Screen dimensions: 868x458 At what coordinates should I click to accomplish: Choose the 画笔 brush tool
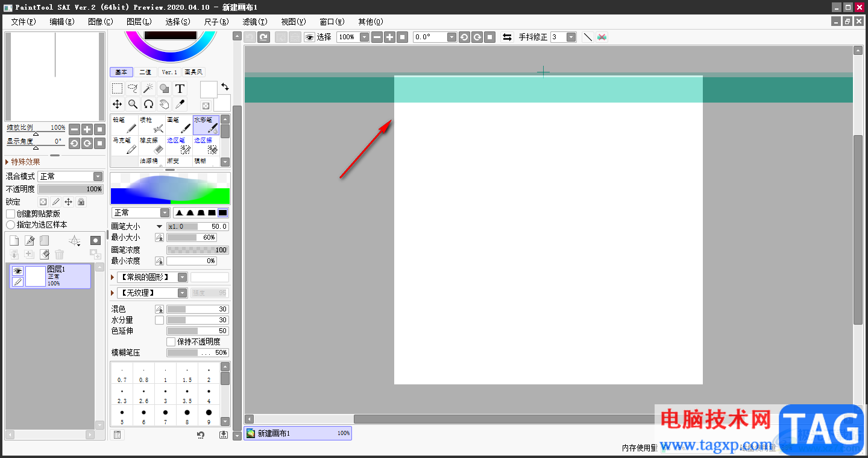point(179,125)
